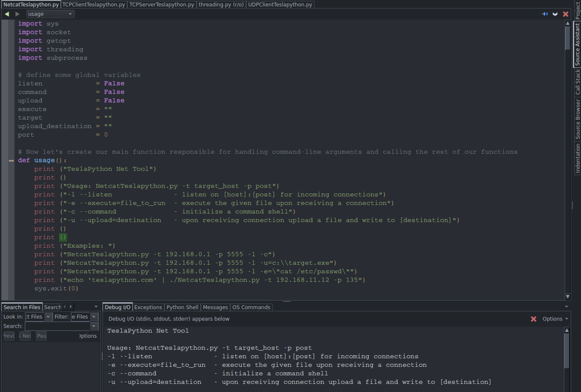Select the NetcatTeslapython.py tab
Screen dimensions: 581x392
click(x=31, y=4)
